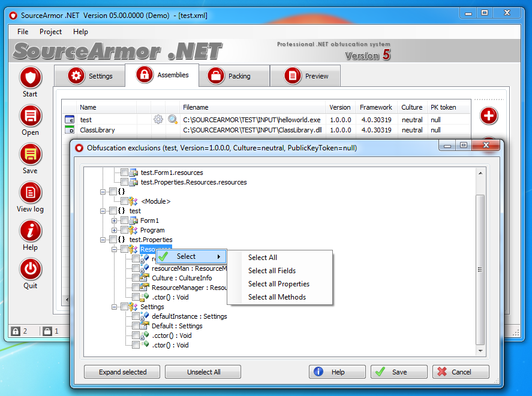532x396 pixels.
Task: Expand the Form1 tree node
Action: click(115, 220)
